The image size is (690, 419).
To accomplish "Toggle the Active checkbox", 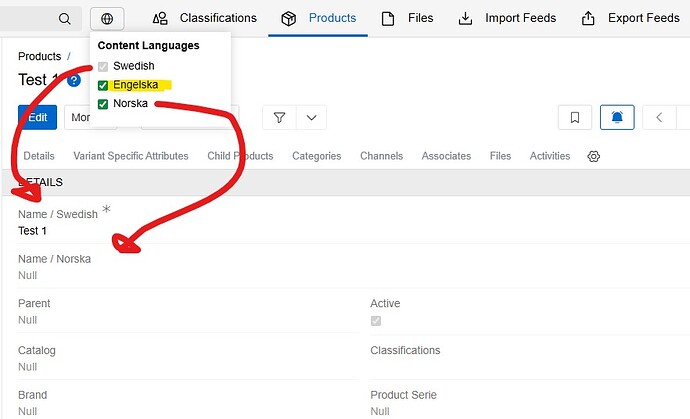I will pyautogui.click(x=376, y=321).
